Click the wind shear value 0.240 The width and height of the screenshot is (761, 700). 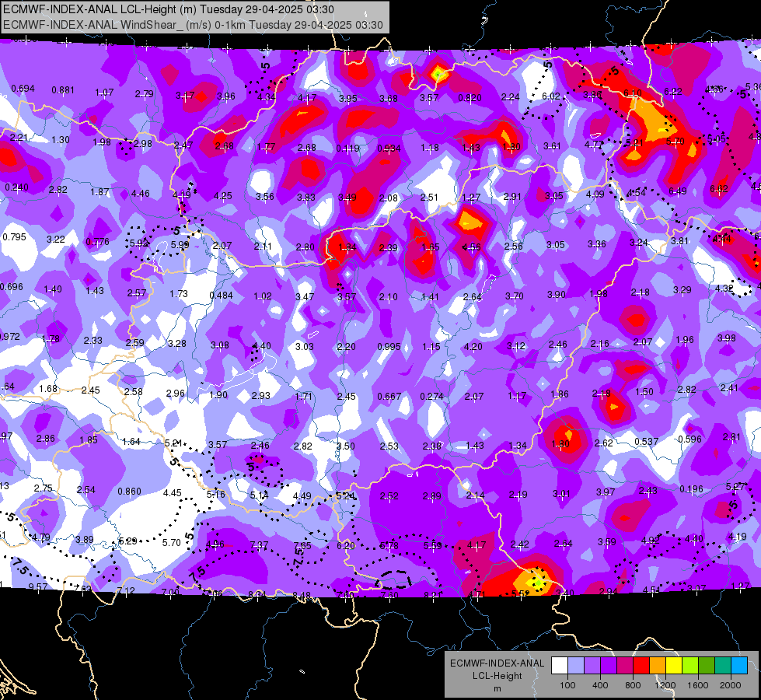pos(16,187)
